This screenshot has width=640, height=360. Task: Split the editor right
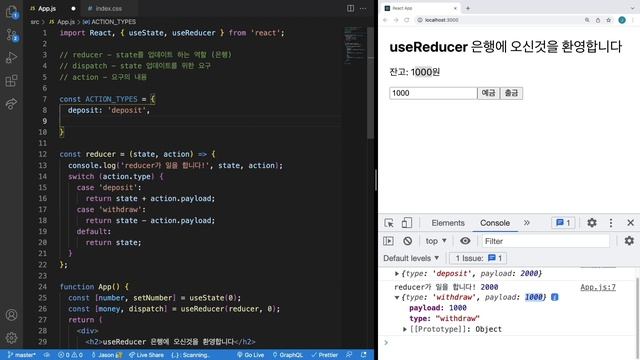point(350,8)
